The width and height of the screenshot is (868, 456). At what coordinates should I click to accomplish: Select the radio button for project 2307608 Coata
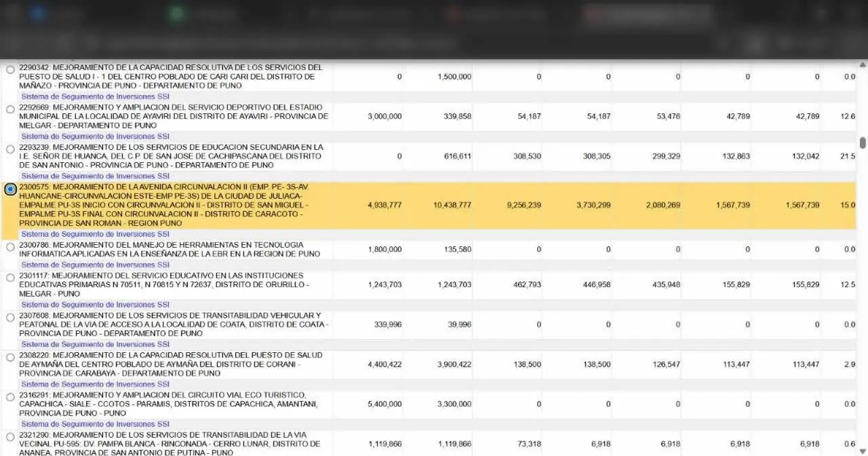pyautogui.click(x=10, y=315)
